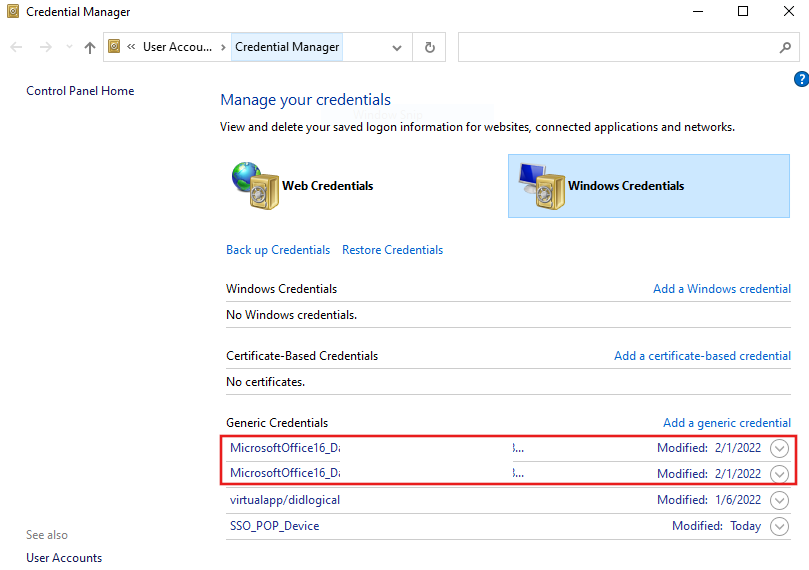Select the Credential Manager breadcrumb segment

[287, 47]
